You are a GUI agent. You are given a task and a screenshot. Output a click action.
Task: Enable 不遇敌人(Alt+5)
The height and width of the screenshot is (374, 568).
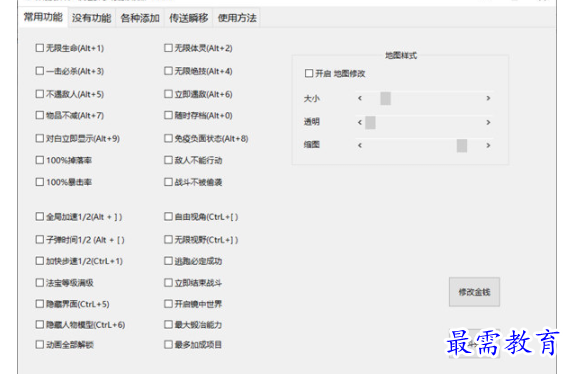pos(40,94)
